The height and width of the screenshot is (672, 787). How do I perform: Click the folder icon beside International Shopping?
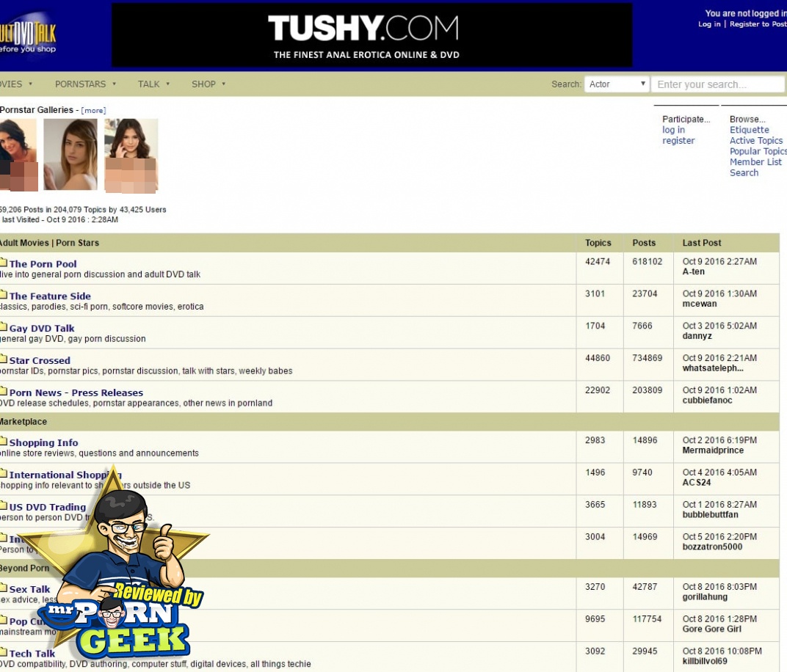tap(3, 475)
